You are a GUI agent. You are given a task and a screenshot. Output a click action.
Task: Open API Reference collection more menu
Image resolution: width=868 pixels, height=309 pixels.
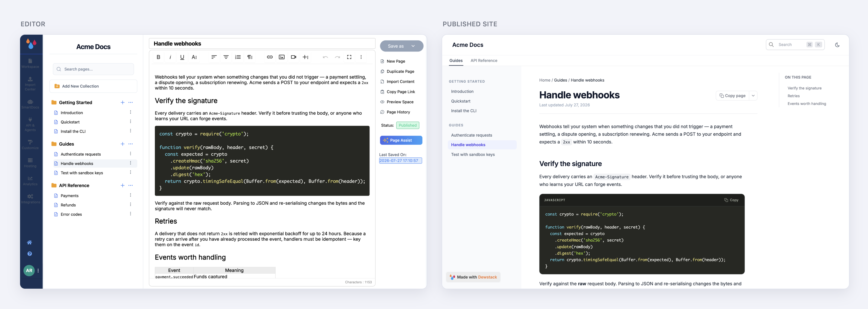(x=131, y=185)
